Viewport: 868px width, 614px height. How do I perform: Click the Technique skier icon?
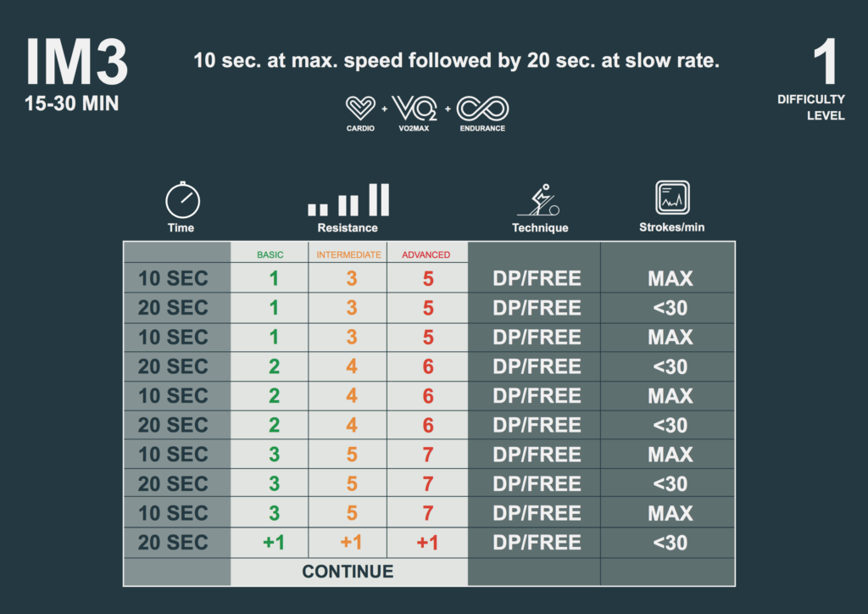pos(540,200)
